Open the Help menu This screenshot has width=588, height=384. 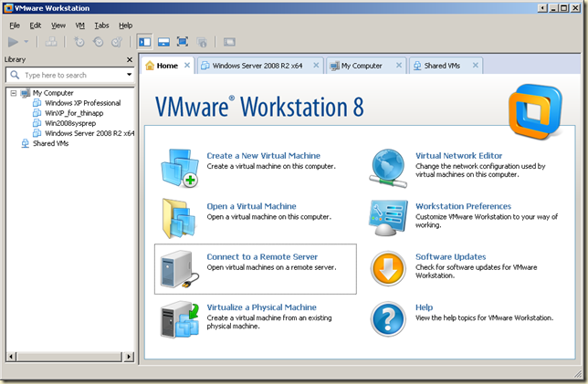coord(126,26)
